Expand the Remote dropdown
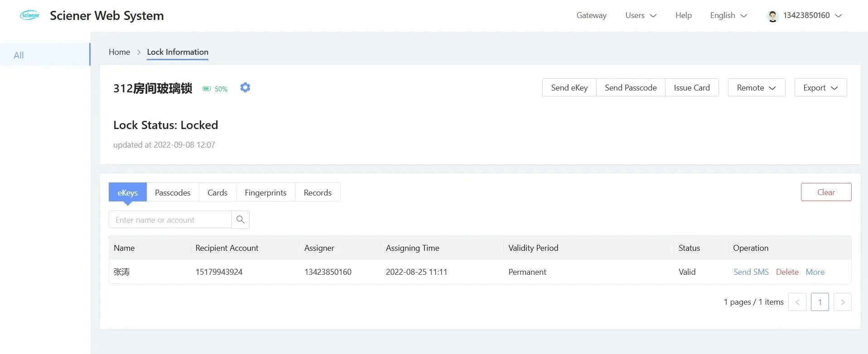868x354 pixels. pyautogui.click(x=756, y=88)
